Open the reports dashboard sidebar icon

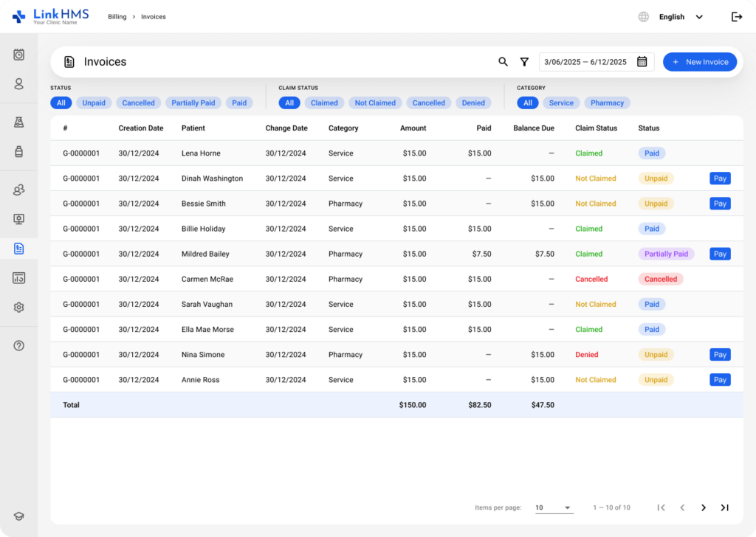tap(18, 278)
